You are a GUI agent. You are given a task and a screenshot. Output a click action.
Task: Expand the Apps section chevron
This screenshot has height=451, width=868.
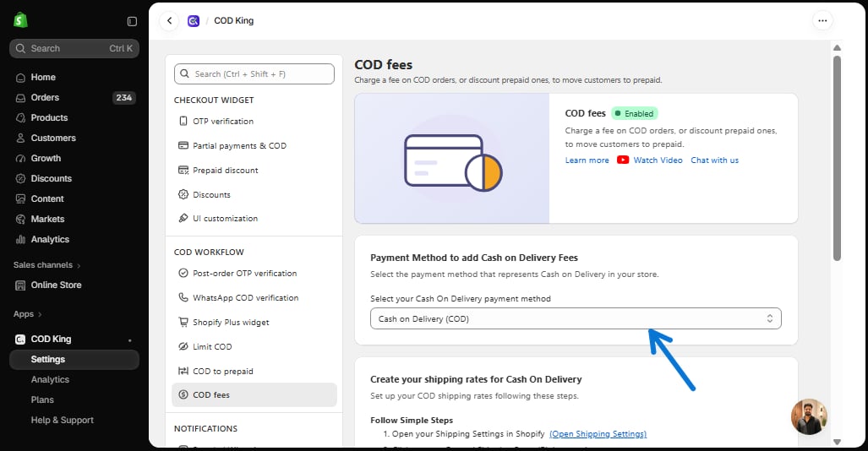coord(40,314)
